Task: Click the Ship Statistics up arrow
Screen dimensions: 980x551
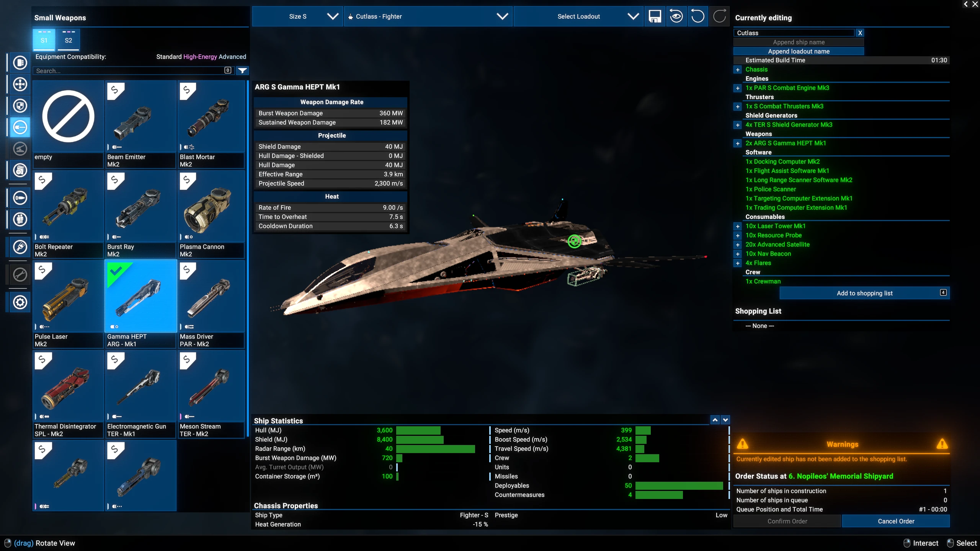Action: pyautogui.click(x=715, y=420)
